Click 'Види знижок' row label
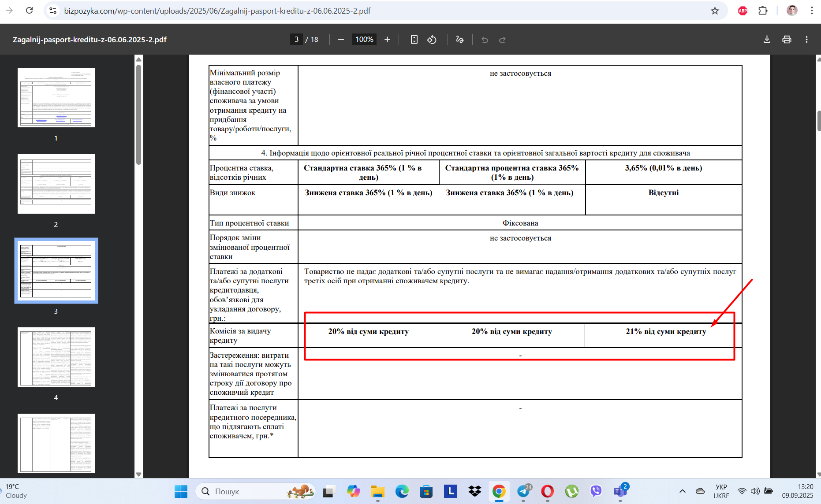Image resolution: width=821 pixels, height=504 pixels. 232,193
